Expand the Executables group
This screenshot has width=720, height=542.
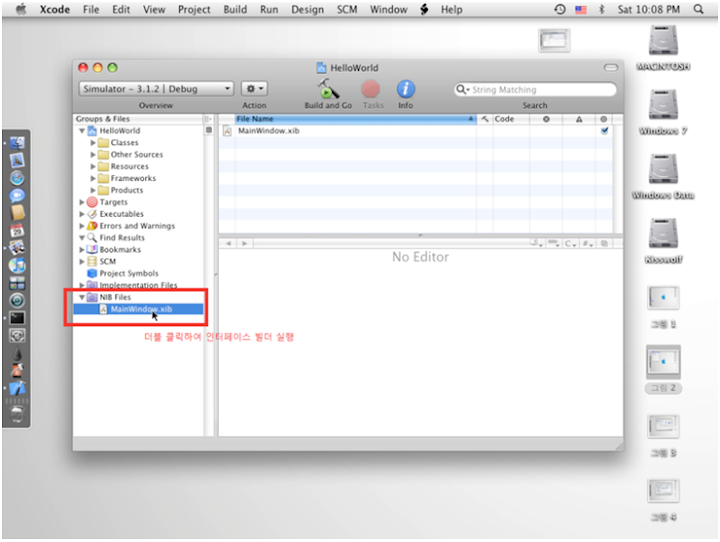pos(82,214)
